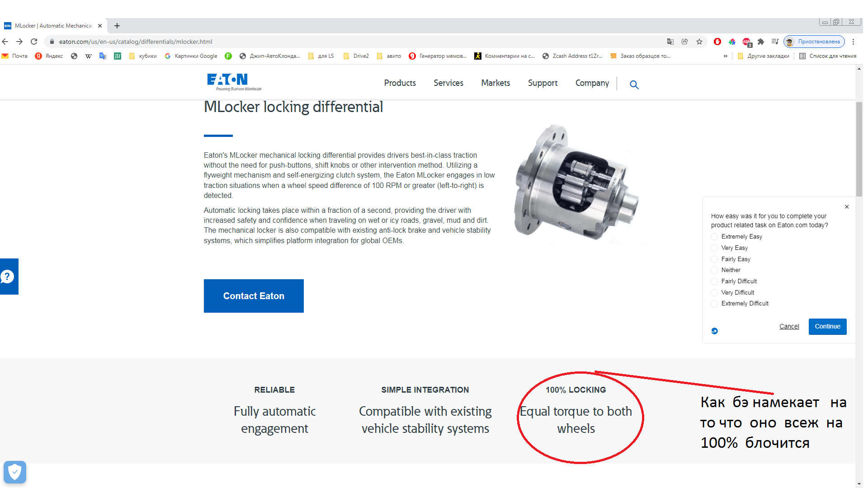The width and height of the screenshot is (868, 488).
Task: Open the media controls icon
Action: pyautogui.click(x=775, y=42)
